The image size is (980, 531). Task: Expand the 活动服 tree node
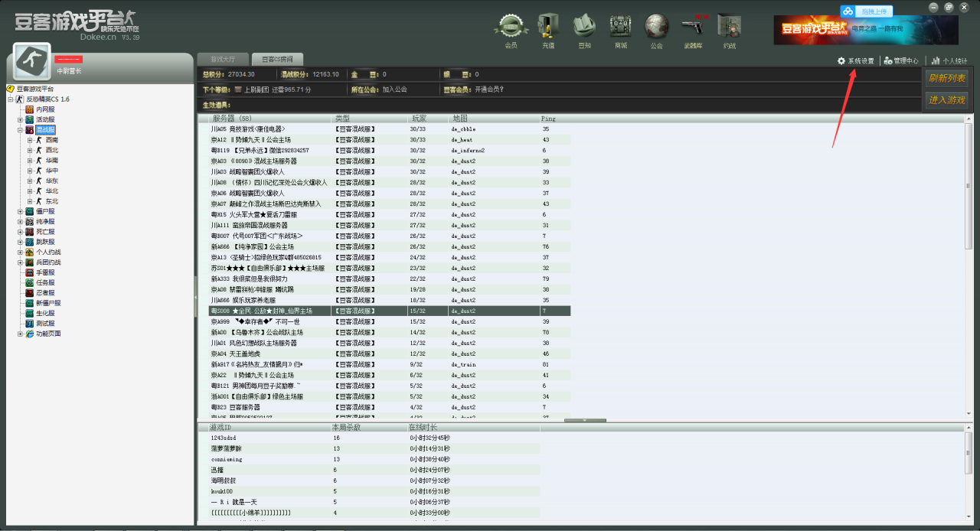coord(18,119)
